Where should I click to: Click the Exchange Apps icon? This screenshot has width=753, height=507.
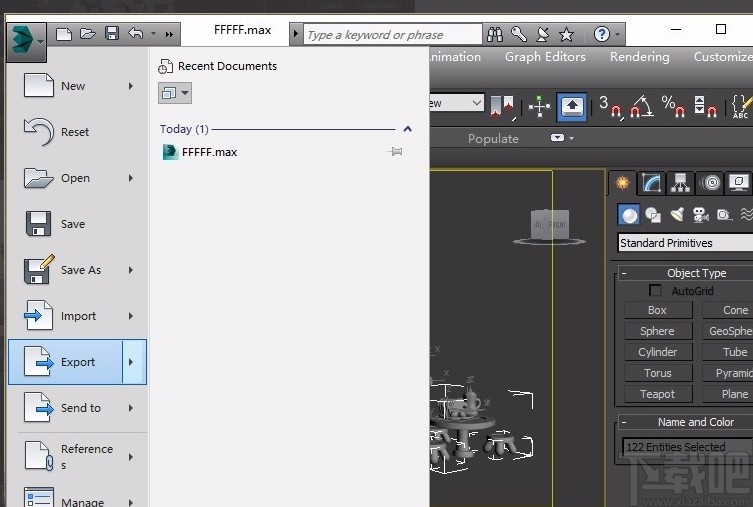543,34
